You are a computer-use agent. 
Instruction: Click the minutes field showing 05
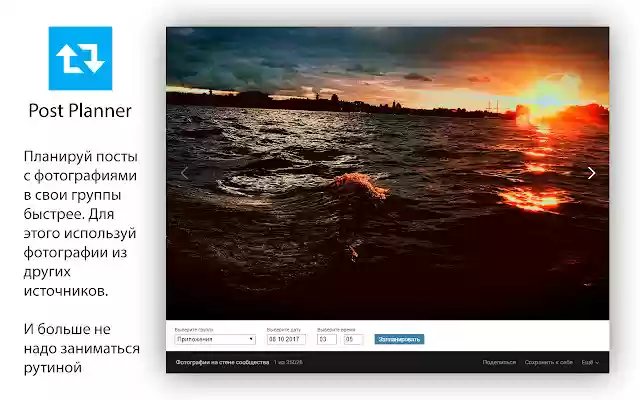353,339
